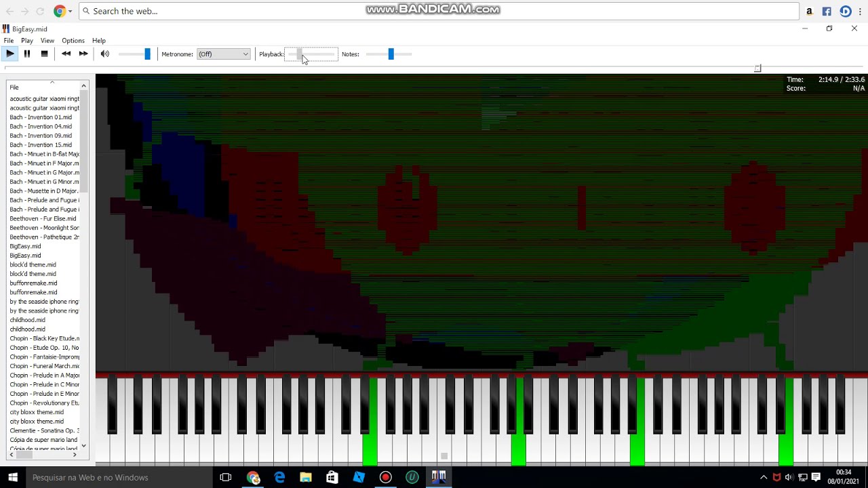The image size is (868, 488).
Task: Open File Explorer from the taskbar
Action: pyautogui.click(x=306, y=477)
